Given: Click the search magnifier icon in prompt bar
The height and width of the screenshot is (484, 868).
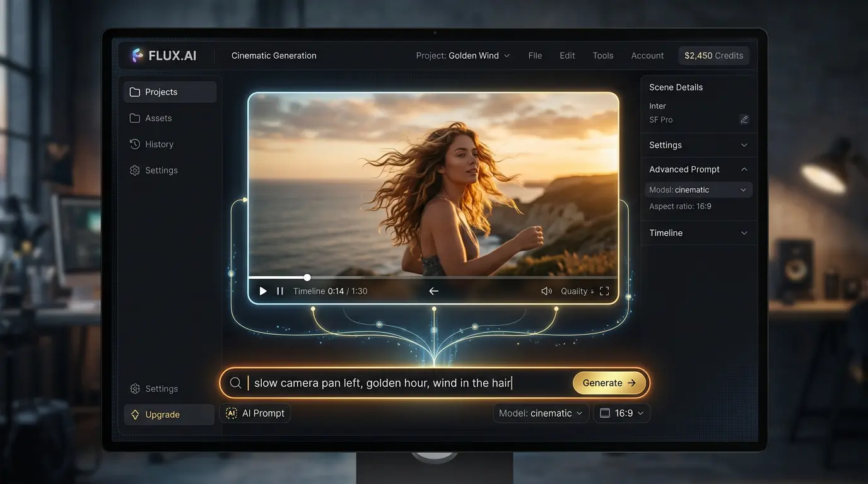Looking at the screenshot, I should pos(235,383).
